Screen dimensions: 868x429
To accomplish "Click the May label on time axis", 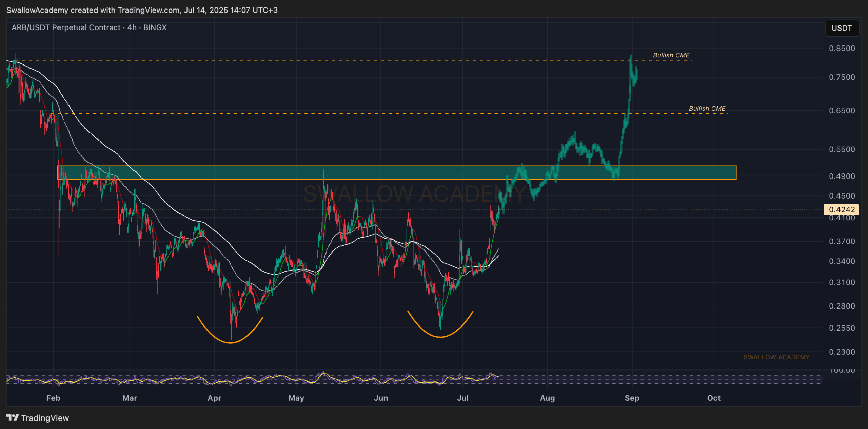I will pos(296,398).
